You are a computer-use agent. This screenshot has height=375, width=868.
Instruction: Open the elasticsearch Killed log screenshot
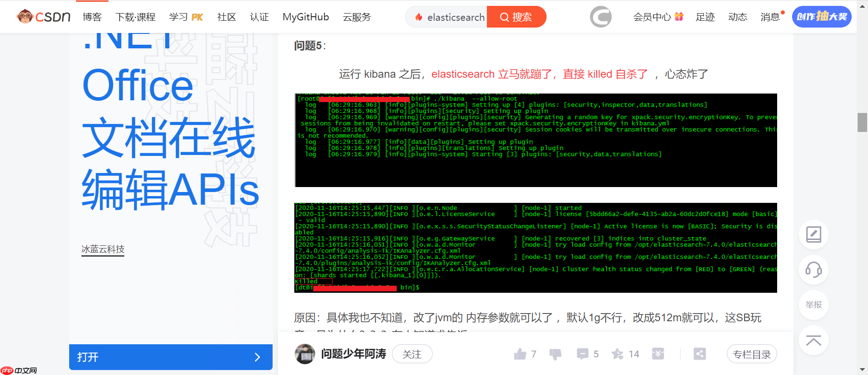536,248
